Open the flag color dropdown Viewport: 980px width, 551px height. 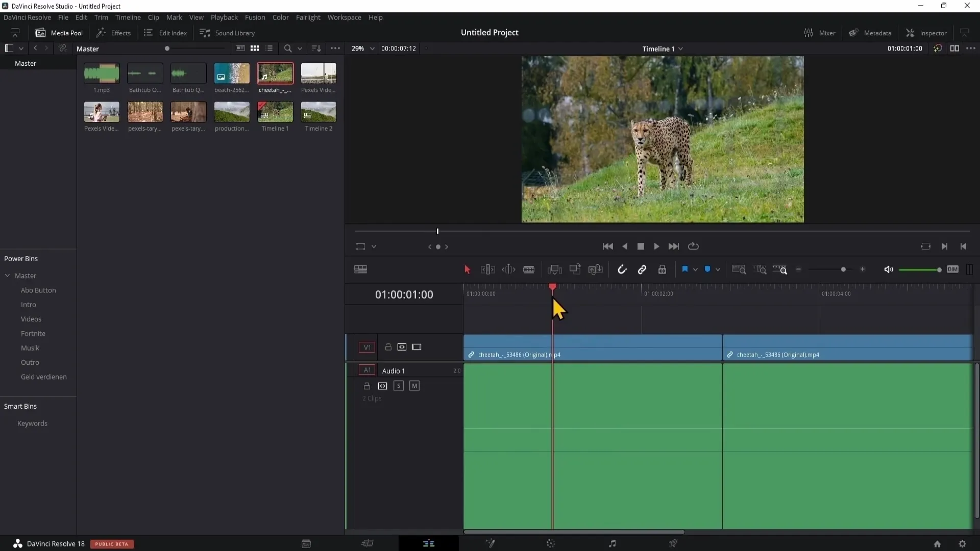coord(695,269)
